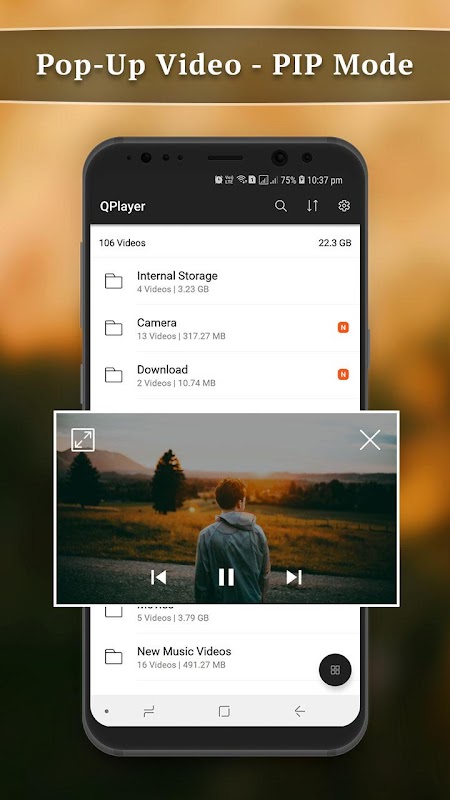
Task: Open the Download folder
Action: (225, 375)
